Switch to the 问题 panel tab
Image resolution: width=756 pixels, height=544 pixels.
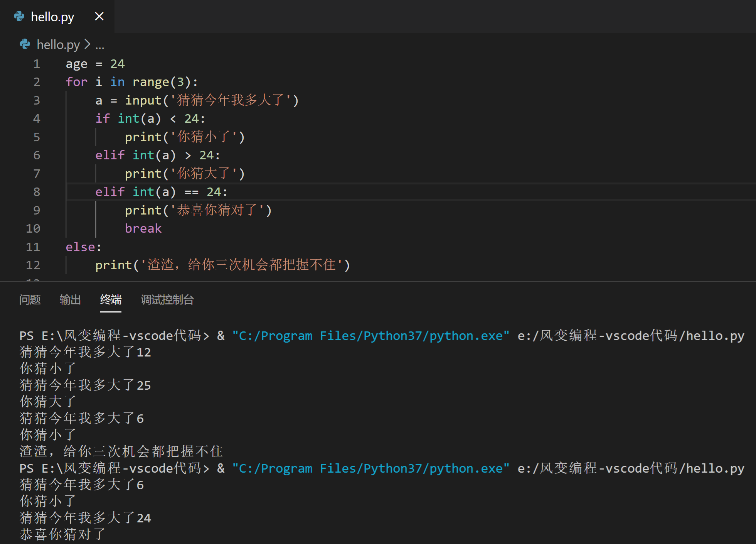click(30, 299)
